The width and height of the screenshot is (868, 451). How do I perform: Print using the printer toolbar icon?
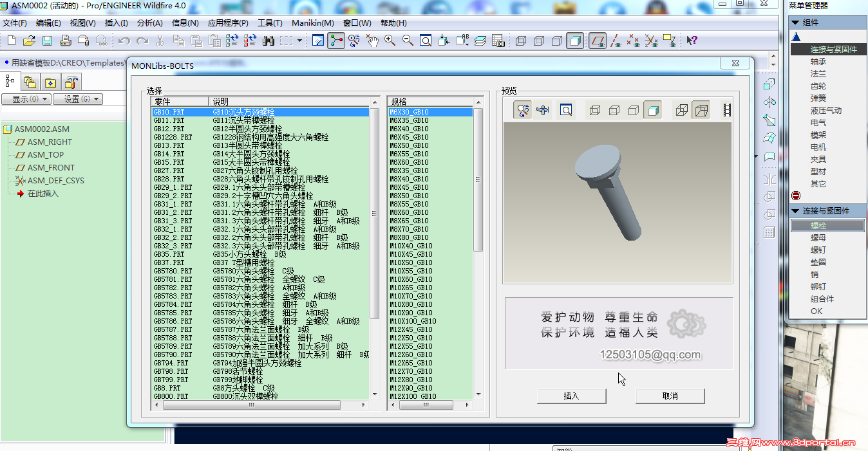click(65, 41)
